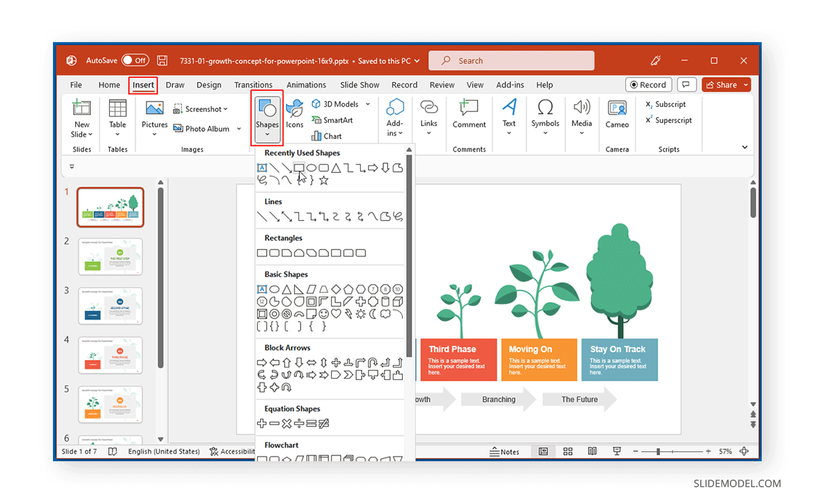Image resolution: width=814 pixels, height=504 pixels.
Task: Toggle AutoSave on
Action: [136, 60]
